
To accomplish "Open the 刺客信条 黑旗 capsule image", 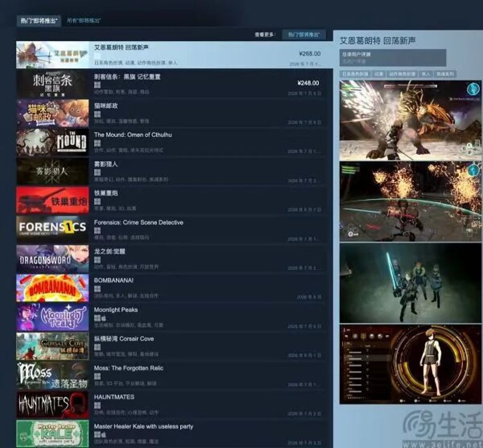I will pos(52,84).
